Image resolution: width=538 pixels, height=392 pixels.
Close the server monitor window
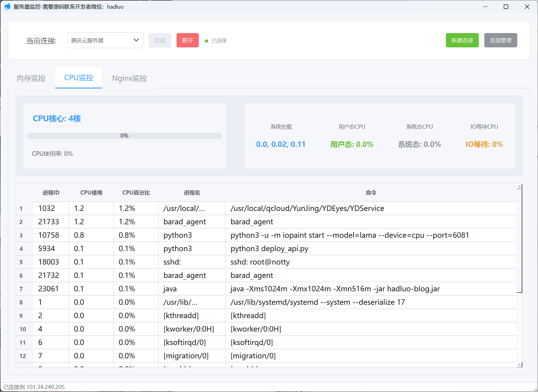click(527, 7)
